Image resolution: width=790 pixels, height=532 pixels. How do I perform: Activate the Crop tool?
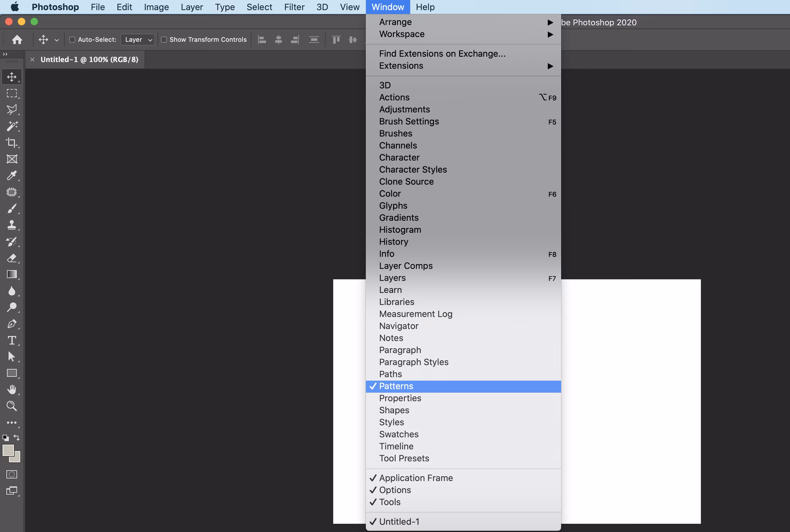click(x=12, y=143)
